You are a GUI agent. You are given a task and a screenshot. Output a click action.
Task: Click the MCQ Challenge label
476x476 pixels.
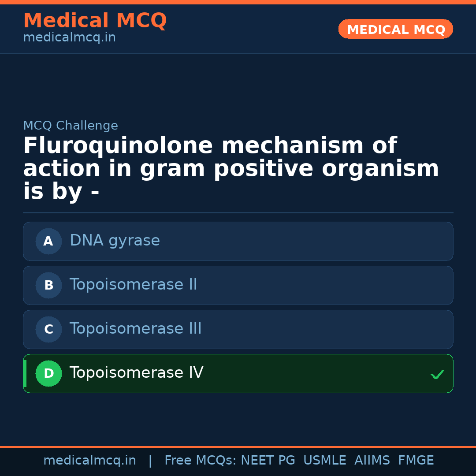coord(71,126)
